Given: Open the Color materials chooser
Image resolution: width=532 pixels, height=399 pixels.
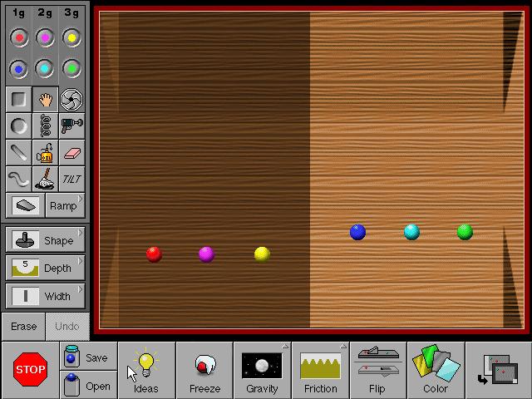Looking at the screenshot, I should pos(436,370).
